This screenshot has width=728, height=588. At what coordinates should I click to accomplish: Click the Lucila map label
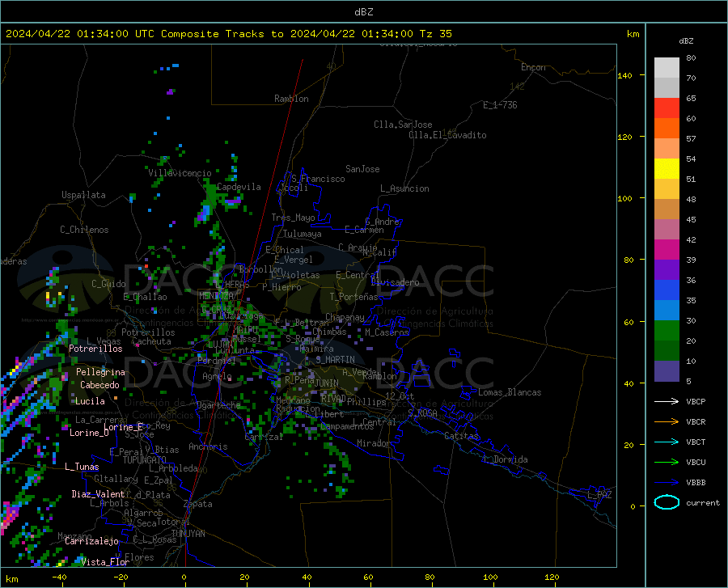click(90, 401)
